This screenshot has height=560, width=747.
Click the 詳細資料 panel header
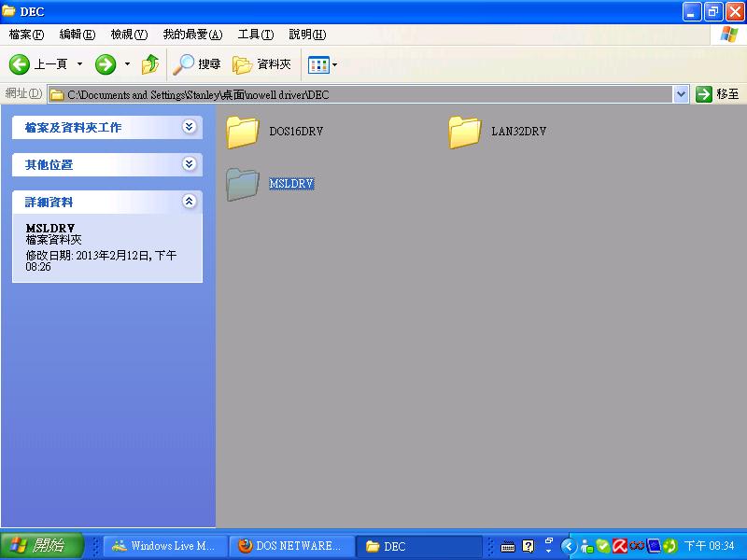[107, 202]
